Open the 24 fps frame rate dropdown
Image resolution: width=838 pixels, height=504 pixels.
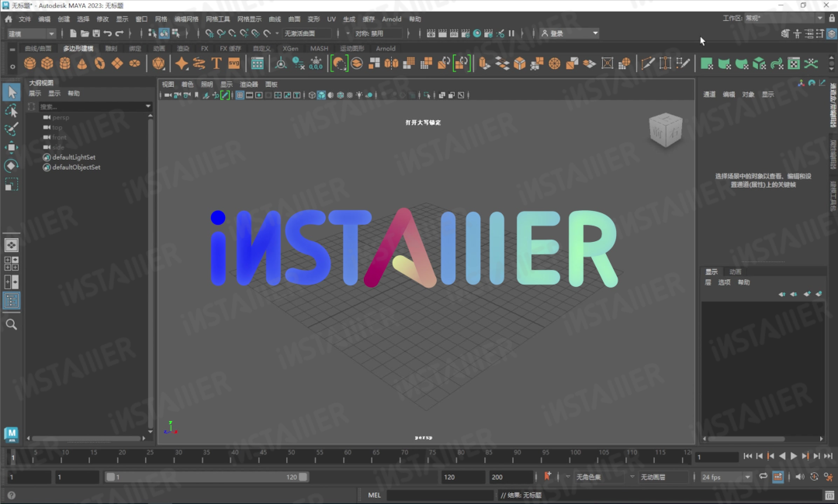(726, 477)
